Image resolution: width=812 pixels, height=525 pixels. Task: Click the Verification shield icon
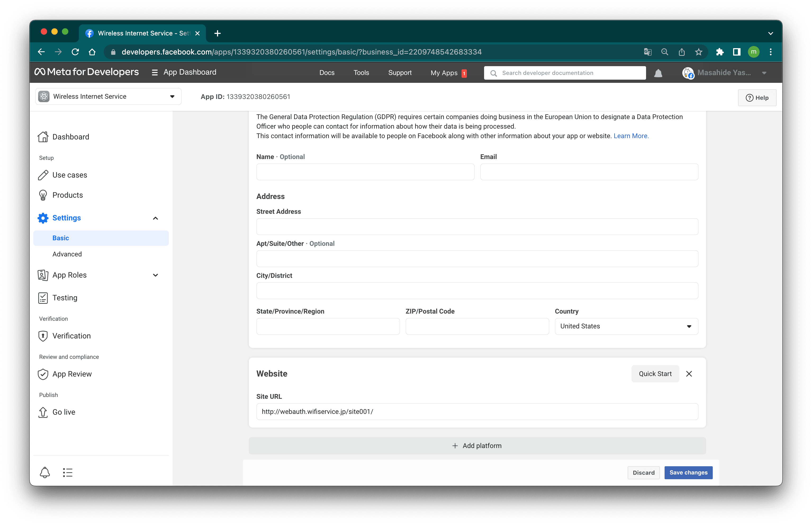tap(43, 336)
